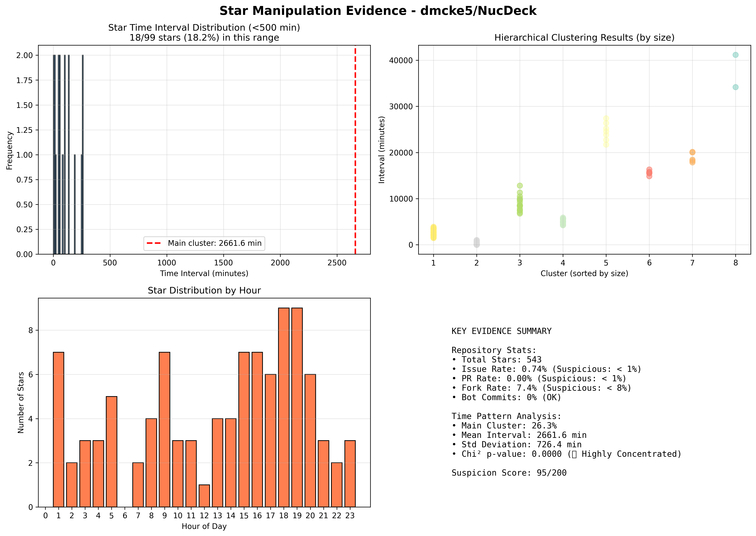Image resolution: width=756 pixels, height=536 pixels.
Task: Click the 'Repository Stats:' heading
Action: click(494, 350)
